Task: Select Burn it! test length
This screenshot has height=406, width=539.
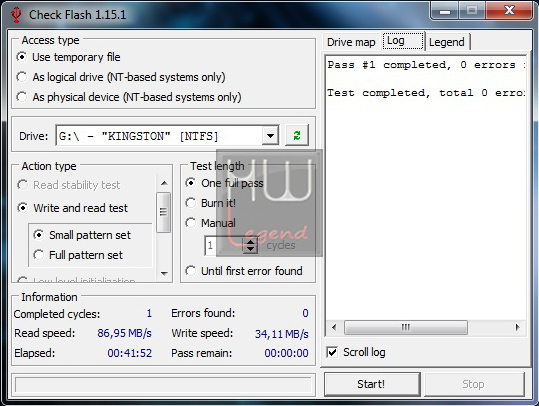Action: (191, 203)
